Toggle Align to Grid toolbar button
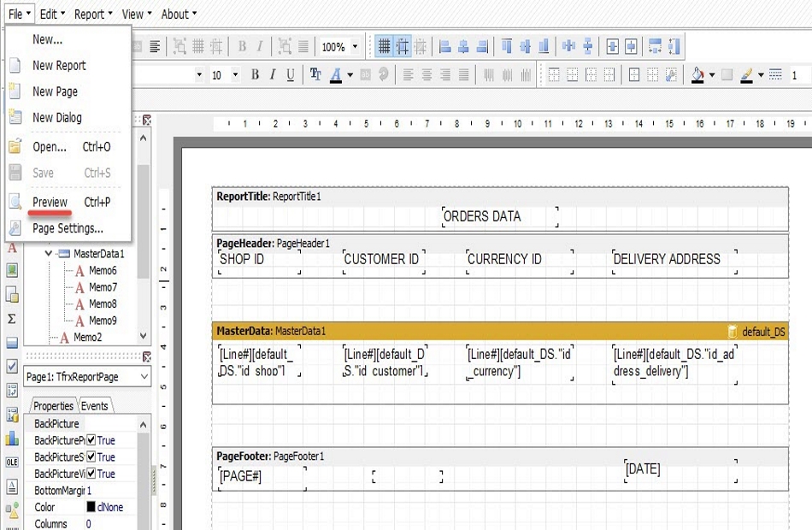Screen dimensions: 812x530 coord(403,47)
